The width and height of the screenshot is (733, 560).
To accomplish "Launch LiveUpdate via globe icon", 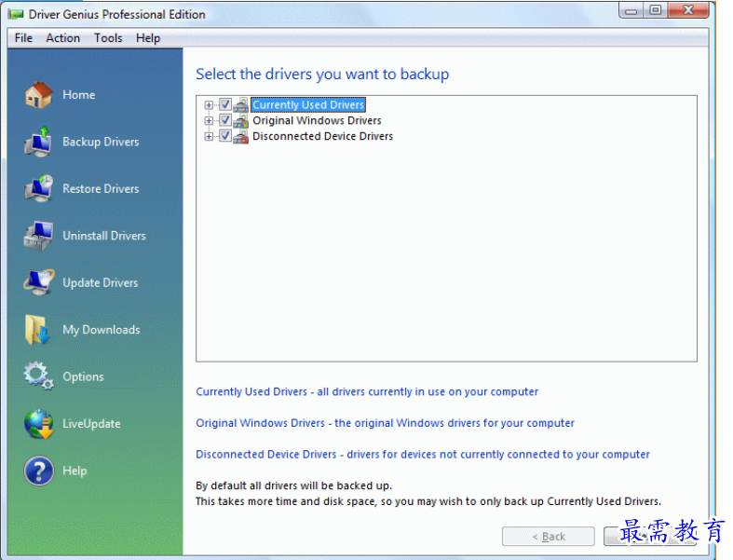I will (38, 424).
